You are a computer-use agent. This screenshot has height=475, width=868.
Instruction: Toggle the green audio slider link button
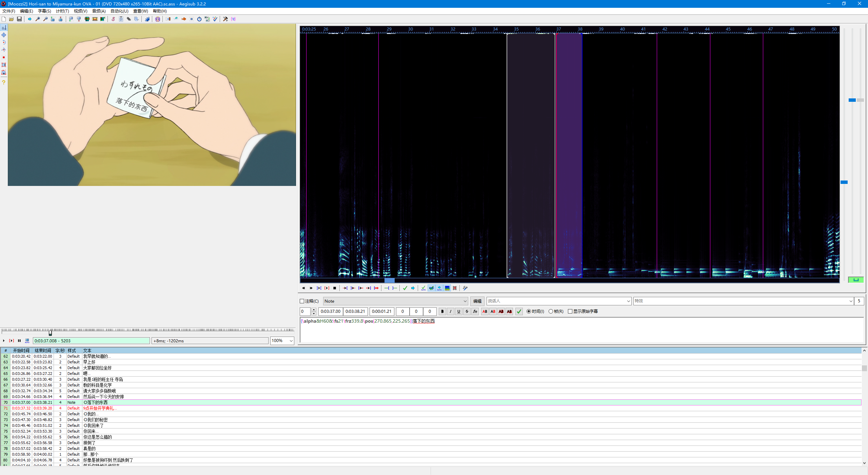coord(856,280)
